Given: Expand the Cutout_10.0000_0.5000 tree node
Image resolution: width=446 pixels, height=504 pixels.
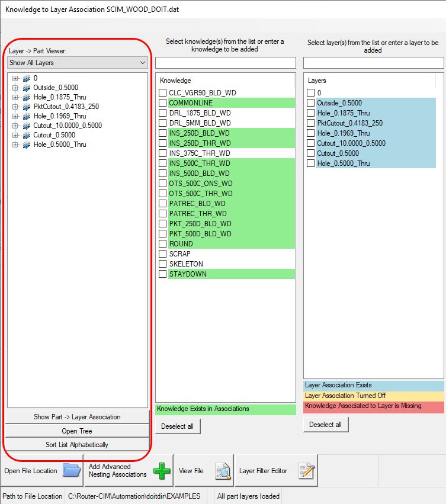Looking at the screenshot, I should coord(15,126).
